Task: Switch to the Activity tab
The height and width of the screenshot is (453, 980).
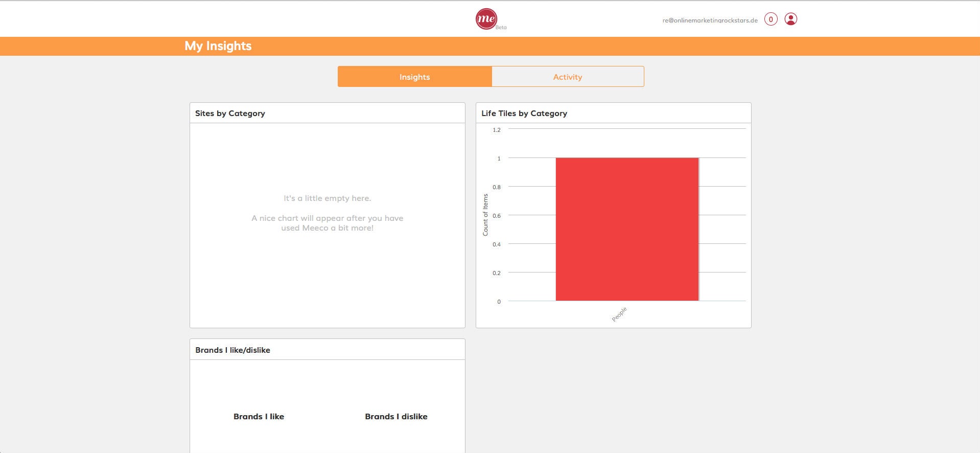Action: click(567, 77)
